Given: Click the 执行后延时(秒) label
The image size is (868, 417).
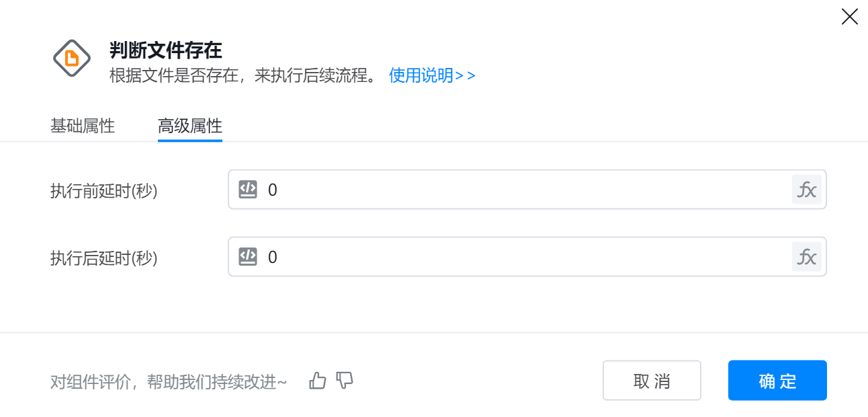Looking at the screenshot, I should [104, 258].
